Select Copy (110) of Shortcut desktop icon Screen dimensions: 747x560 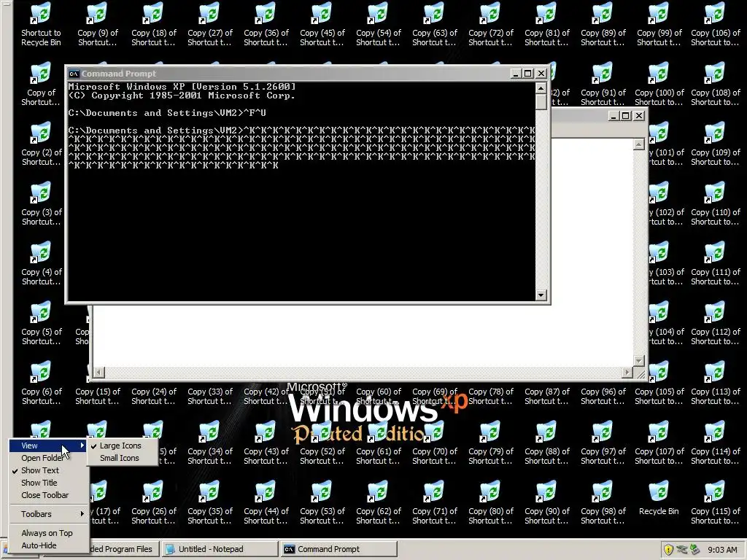coord(716,204)
